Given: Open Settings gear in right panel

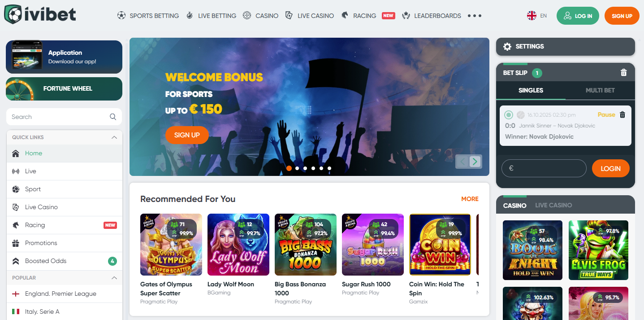Looking at the screenshot, I should [x=507, y=47].
